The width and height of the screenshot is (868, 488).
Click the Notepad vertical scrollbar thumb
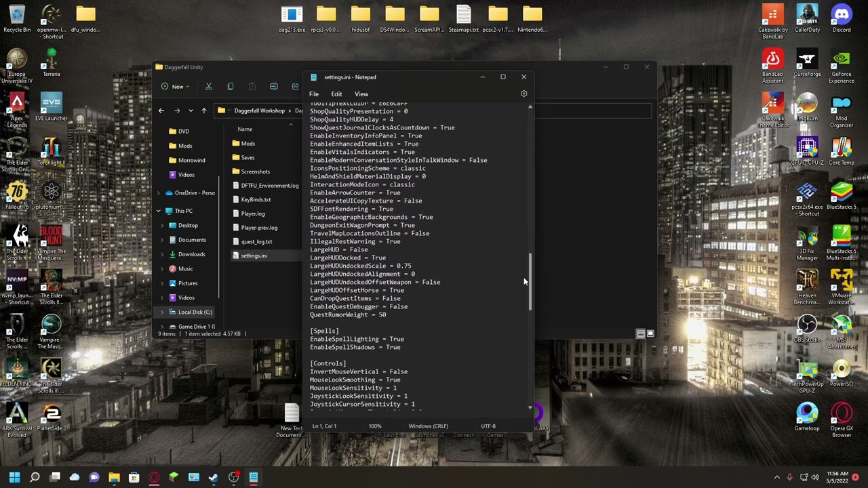[x=530, y=281]
